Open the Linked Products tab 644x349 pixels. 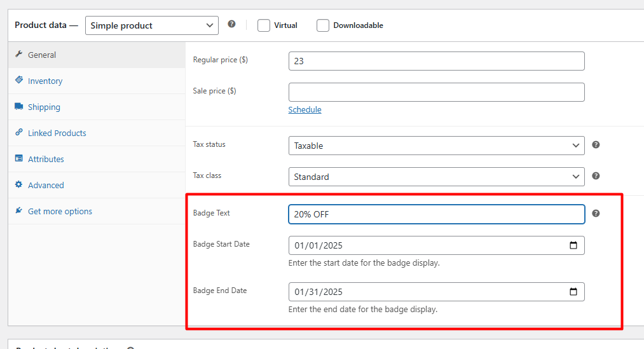click(x=57, y=133)
